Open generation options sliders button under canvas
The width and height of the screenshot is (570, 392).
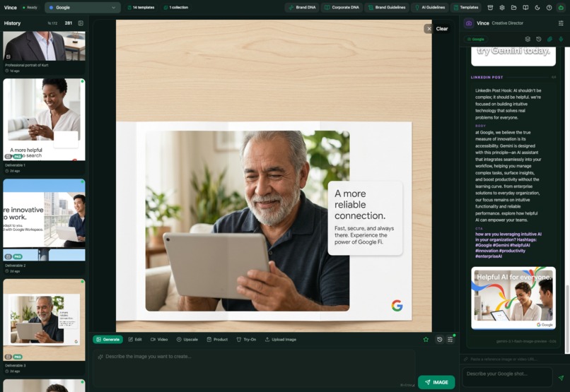click(x=450, y=339)
